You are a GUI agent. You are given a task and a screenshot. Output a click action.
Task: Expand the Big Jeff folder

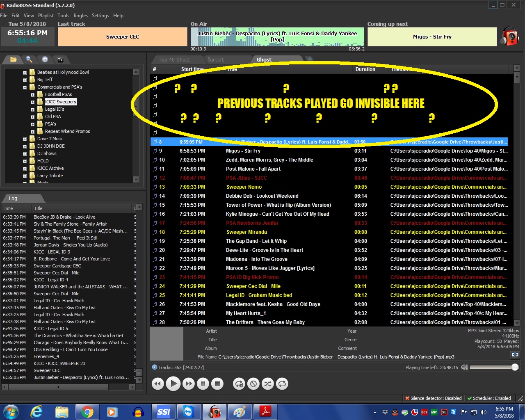25,80
